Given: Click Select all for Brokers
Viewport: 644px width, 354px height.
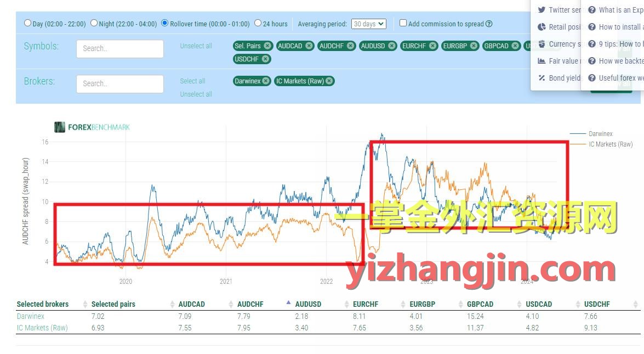Looking at the screenshot, I should pos(192,81).
